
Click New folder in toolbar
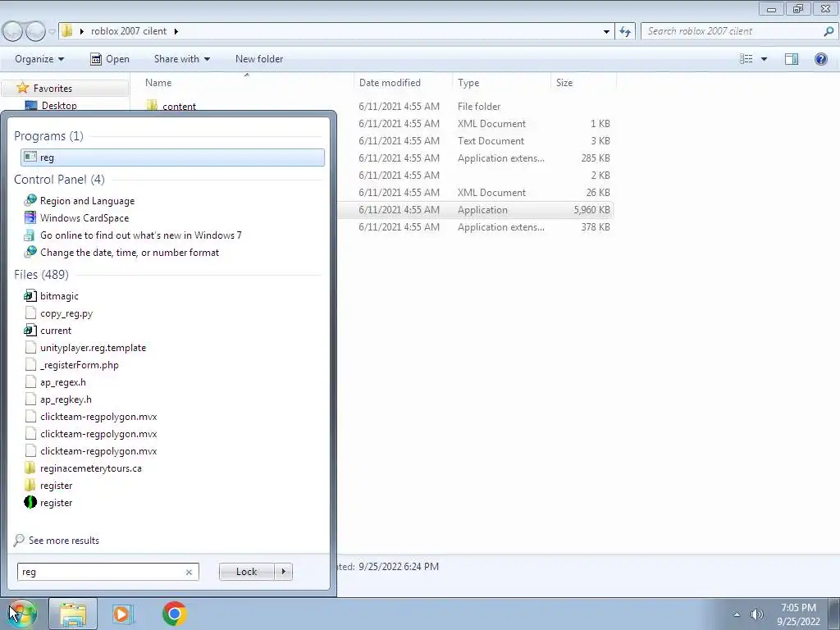(x=259, y=59)
